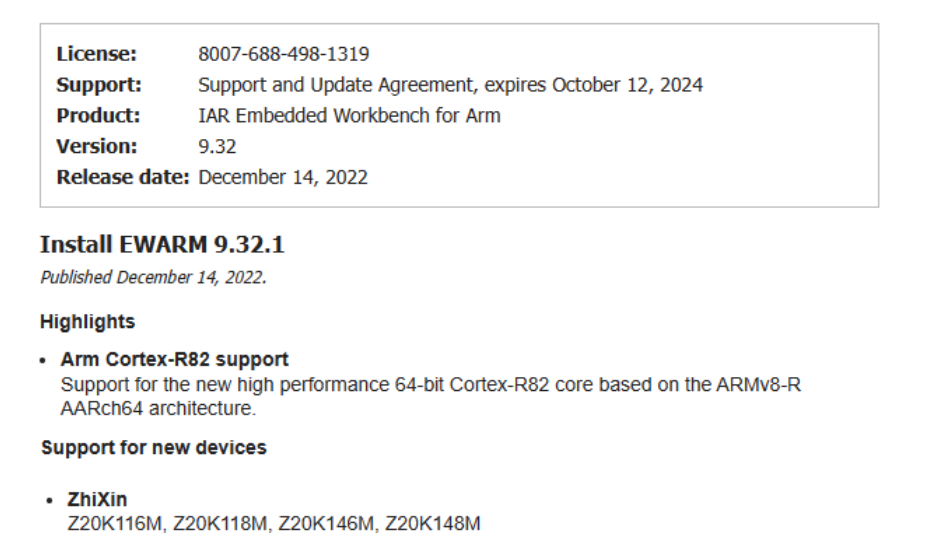Click the Support for new devices heading

tap(153, 448)
